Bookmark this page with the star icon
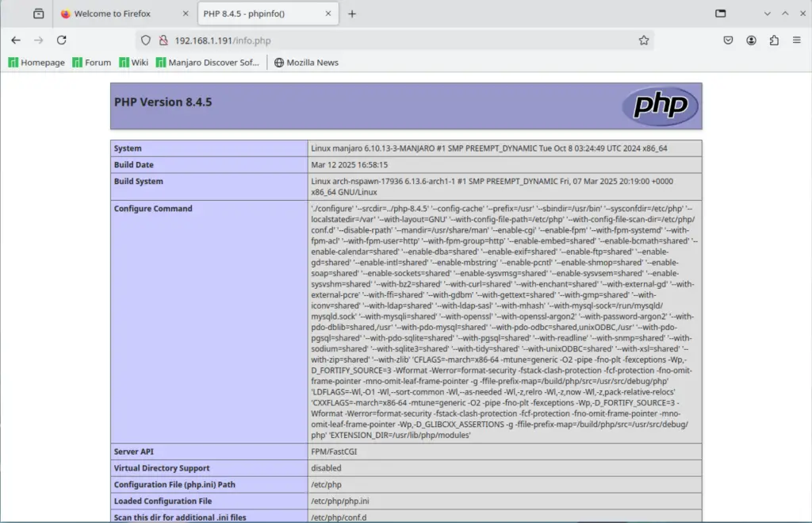Image resolution: width=812 pixels, height=523 pixels. coord(644,40)
